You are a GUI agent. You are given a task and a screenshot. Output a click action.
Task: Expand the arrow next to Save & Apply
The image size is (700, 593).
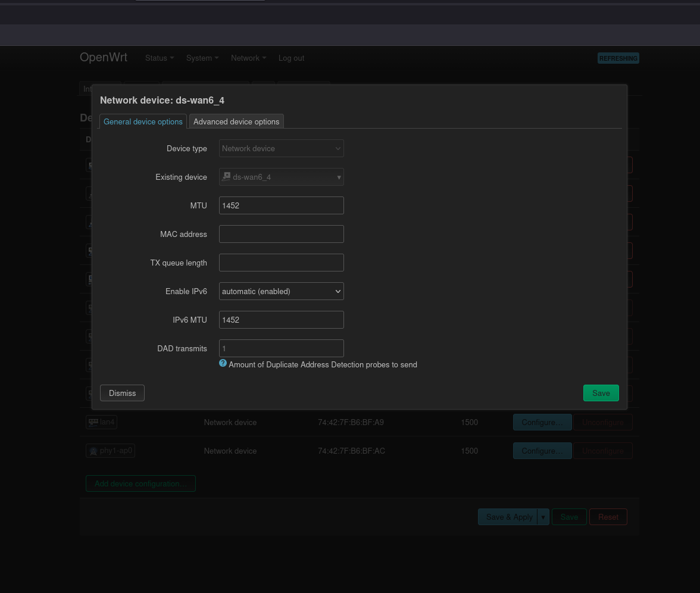(x=543, y=517)
